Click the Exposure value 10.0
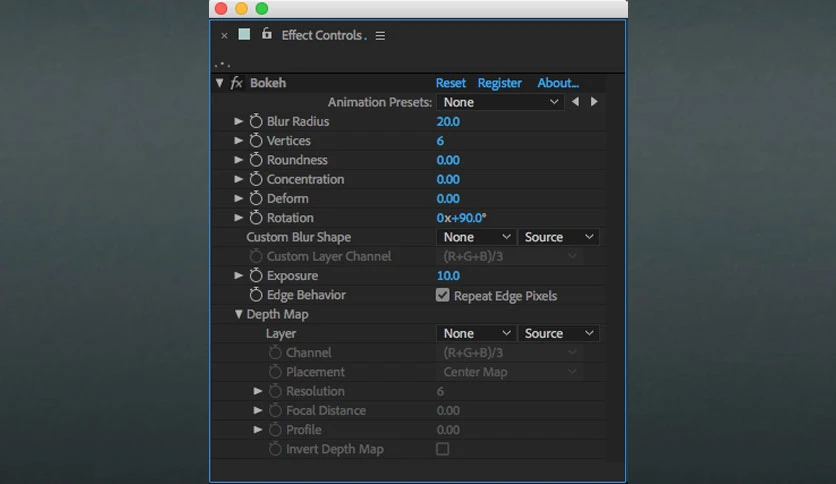The width and height of the screenshot is (836, 484). click(x=448, y=276)
